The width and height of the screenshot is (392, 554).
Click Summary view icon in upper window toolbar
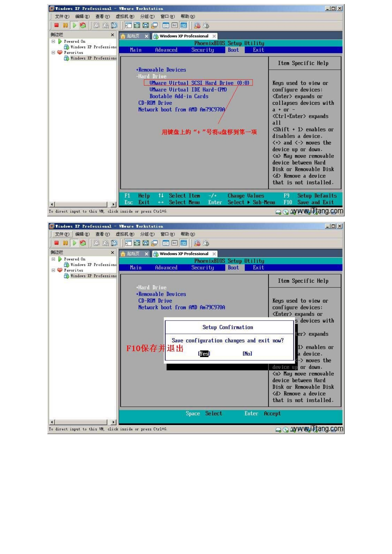pyautogui.click(x=166, y=25)
